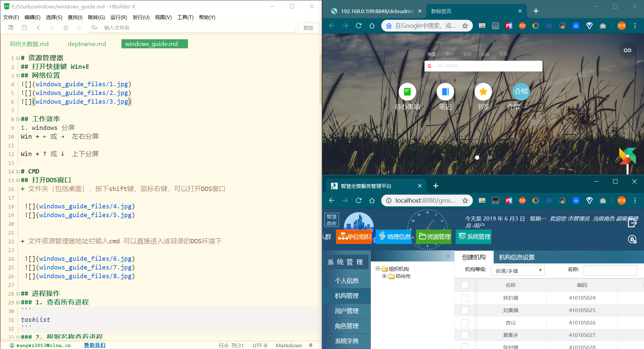Open the 运行(R) menu in HBuilder

coord(118,17)
